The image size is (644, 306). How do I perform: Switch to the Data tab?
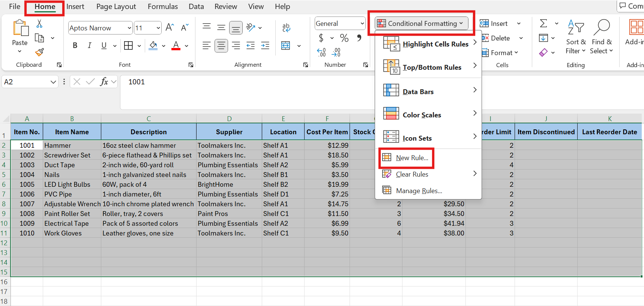click(196, 6)
